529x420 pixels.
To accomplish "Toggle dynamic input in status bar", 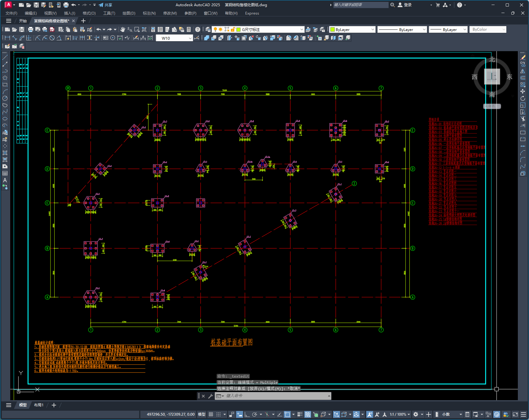I will pos(239,414).
